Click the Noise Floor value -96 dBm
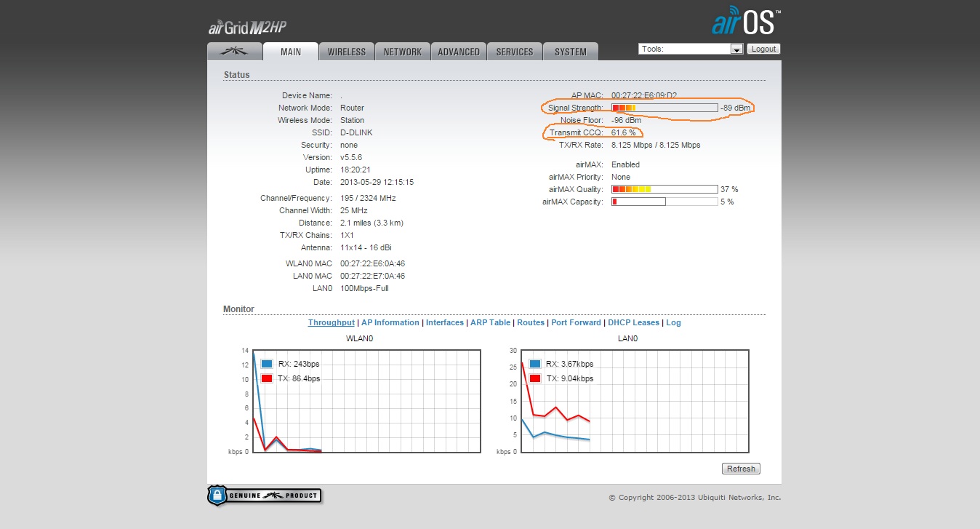 coord(627,120)
